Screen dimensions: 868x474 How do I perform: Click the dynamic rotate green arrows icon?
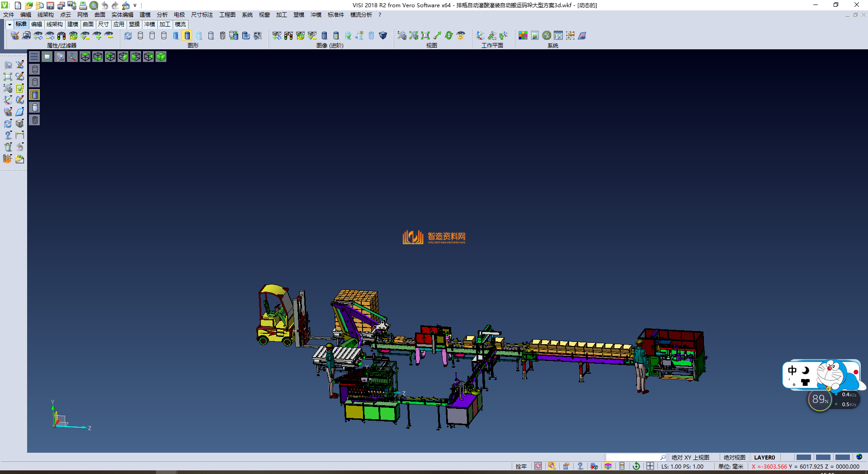tap(448, 35)
